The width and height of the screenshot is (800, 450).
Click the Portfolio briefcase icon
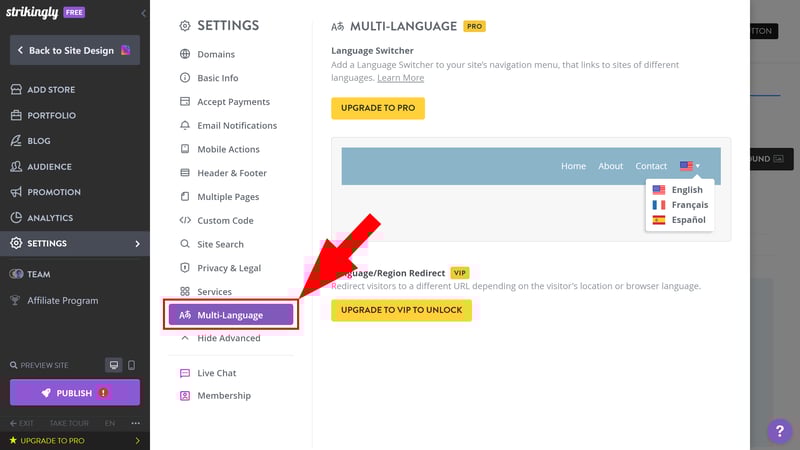(16, 115)
